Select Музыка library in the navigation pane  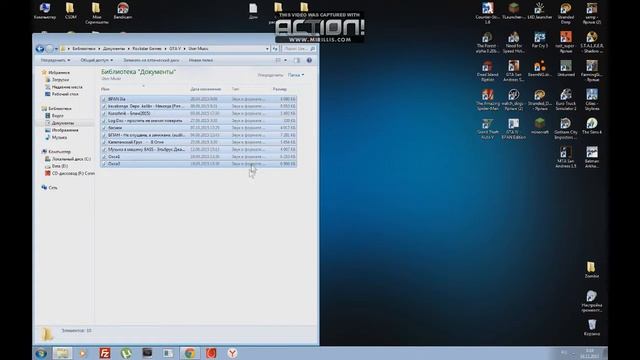59,138
